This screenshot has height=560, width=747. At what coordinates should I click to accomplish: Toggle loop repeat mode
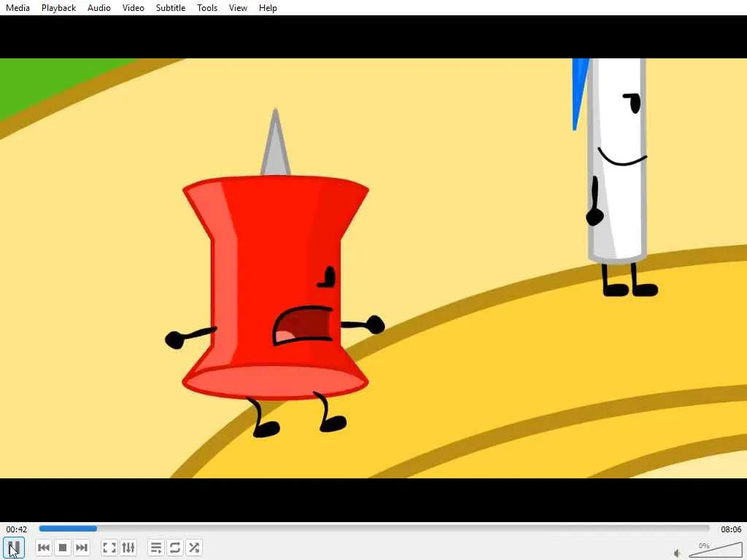[175, 548]
